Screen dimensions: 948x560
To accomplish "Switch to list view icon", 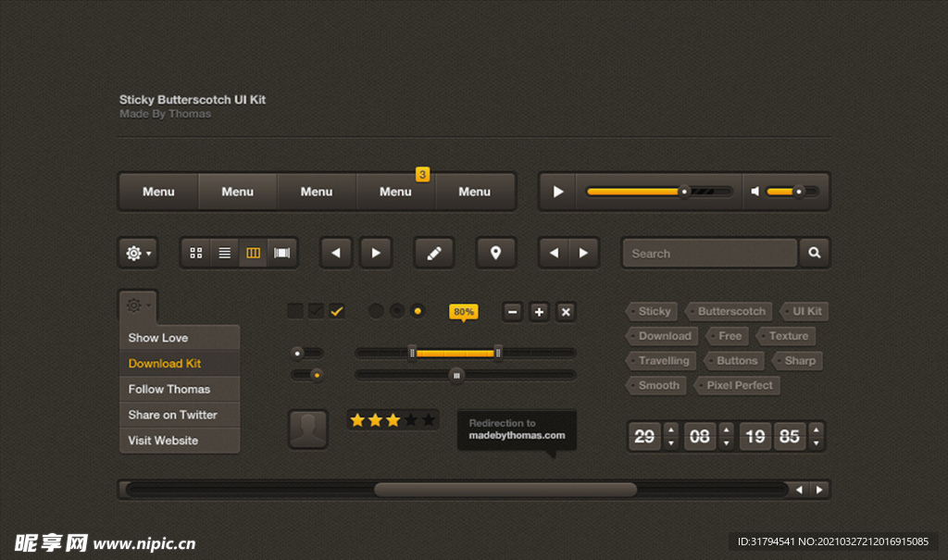I will click(x=224, y=253).
